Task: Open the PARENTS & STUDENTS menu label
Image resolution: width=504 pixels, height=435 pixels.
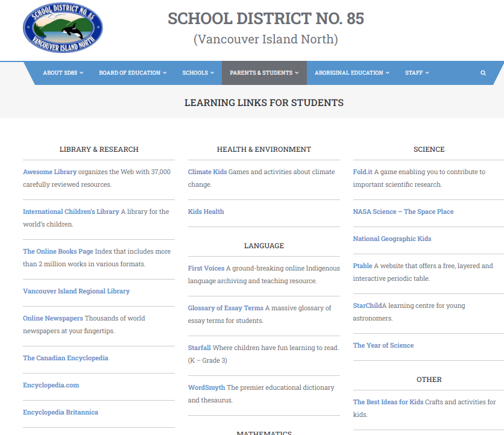Action: click(x=261, y=73)
